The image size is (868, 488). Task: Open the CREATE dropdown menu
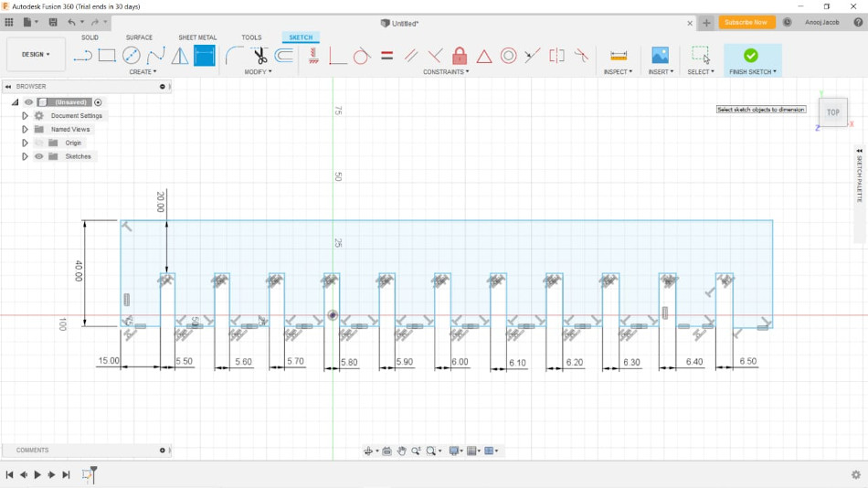click(143, 72)
